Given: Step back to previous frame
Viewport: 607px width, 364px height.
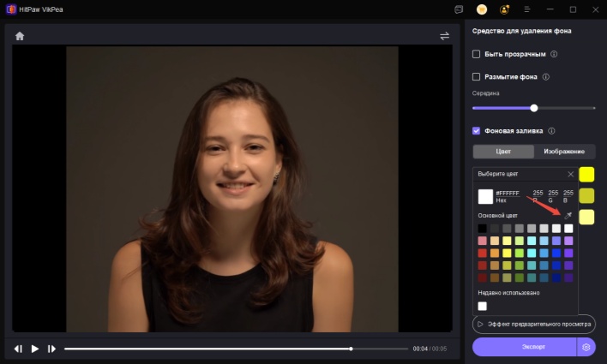Looking at the screenshot, I should tap(18, 349).
